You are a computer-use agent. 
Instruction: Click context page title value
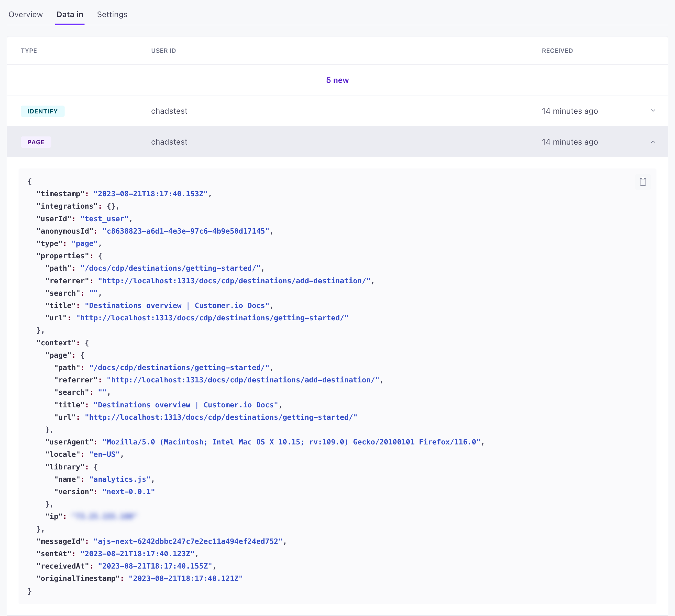click(186, 405)
